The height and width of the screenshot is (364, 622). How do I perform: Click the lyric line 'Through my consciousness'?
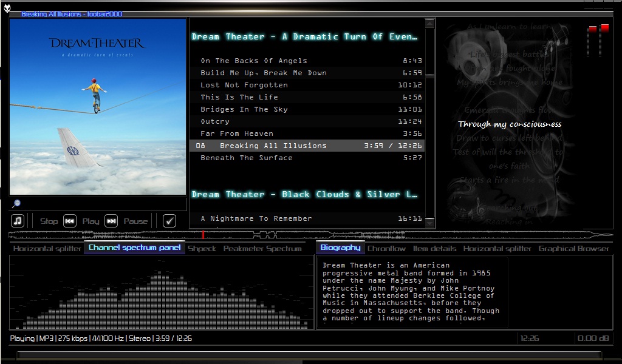(510, 124)
